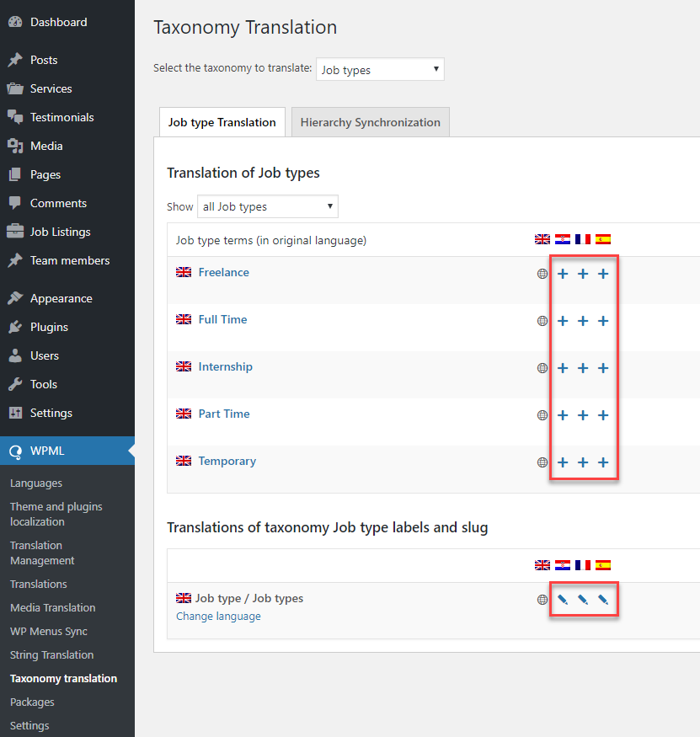This screenshot has height=737, width=700.
Task: Switch to Job type Translation tab
Action: point(222,122)
